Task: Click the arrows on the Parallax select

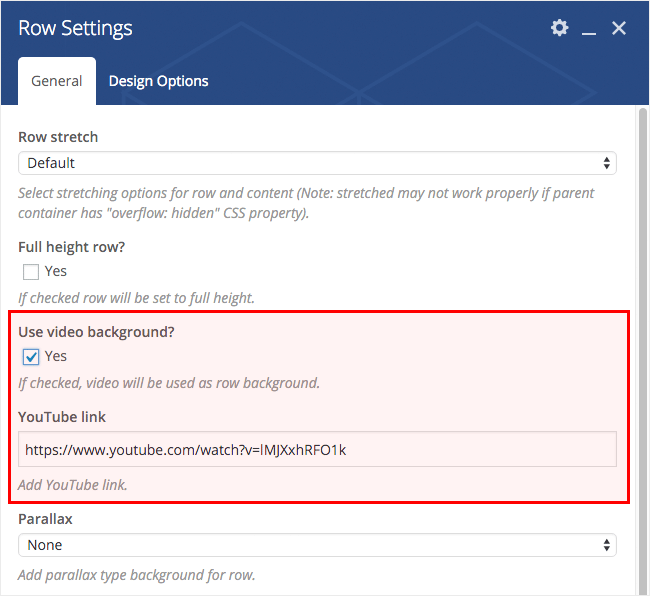Action: coord(606,545)
